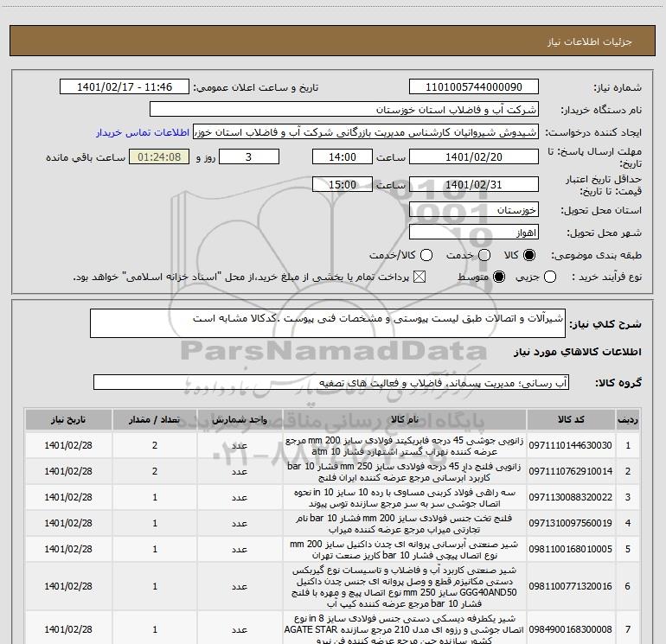Select the خدمت radio button
666x644 pixels.
click(484, 255)
